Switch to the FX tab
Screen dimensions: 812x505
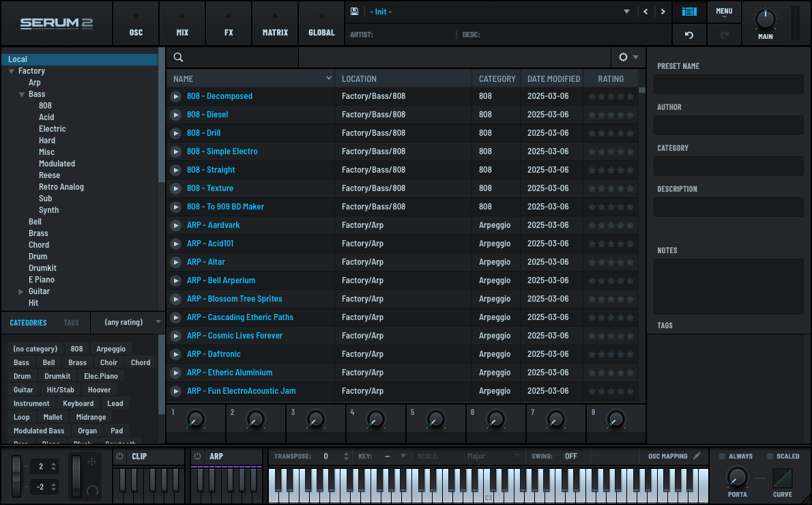coord(229,23)
